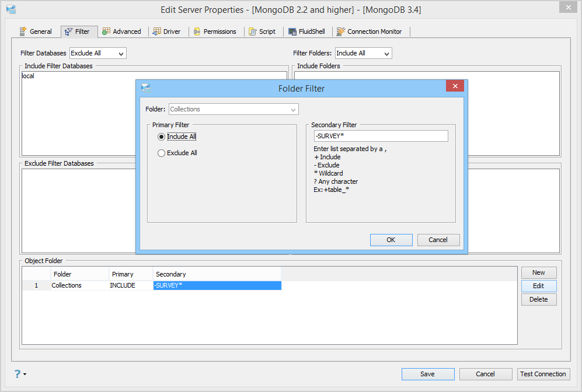Switch to the General tab
The width and height of the screenshot is (582, 392).
36,32
